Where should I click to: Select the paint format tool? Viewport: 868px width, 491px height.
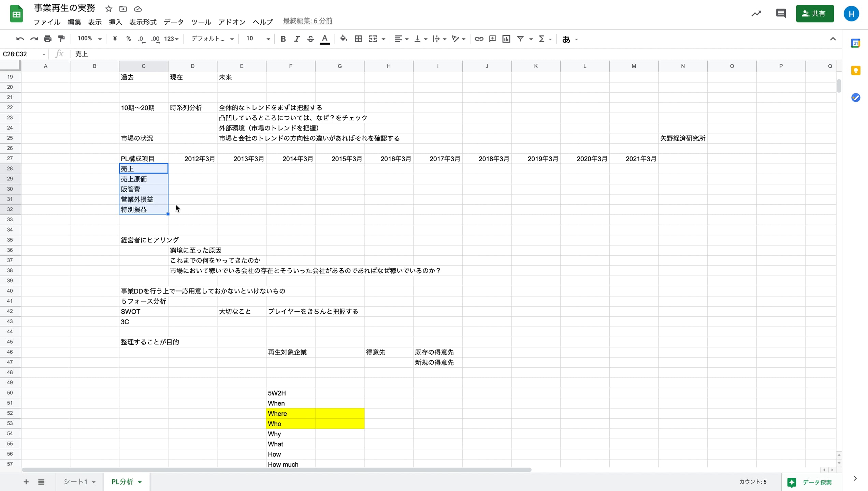(x=61, y=39)
